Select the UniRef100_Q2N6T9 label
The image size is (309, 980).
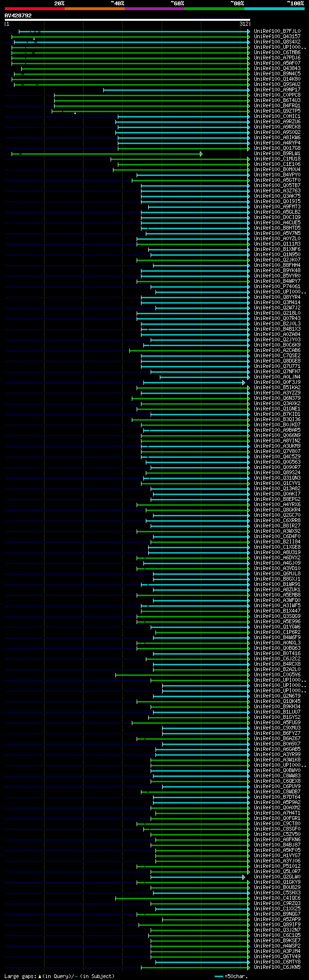point(277,696)
